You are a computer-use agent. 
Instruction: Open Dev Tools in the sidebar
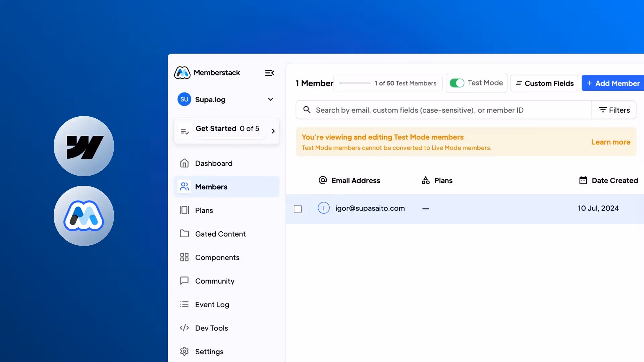(x=211, y=328)
